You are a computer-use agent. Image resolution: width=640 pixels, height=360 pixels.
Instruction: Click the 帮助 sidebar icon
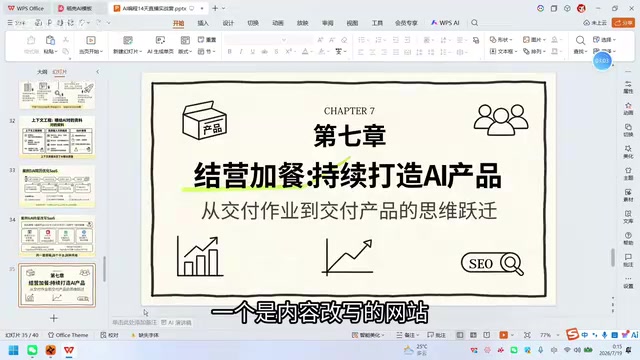point(628,238)
